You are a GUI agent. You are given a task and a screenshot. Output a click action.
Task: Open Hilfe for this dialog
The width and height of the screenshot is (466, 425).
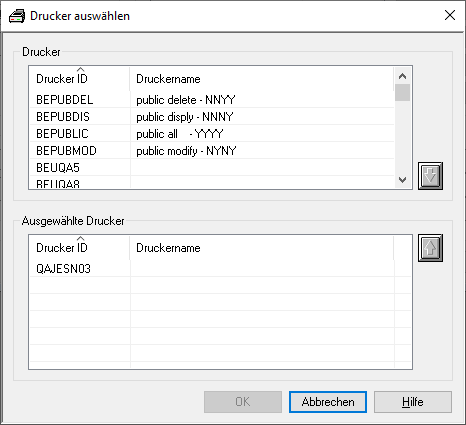coord(413,402)
